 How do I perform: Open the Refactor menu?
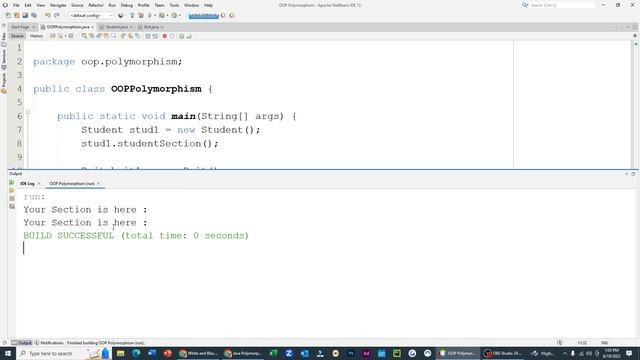pos(96,5)
